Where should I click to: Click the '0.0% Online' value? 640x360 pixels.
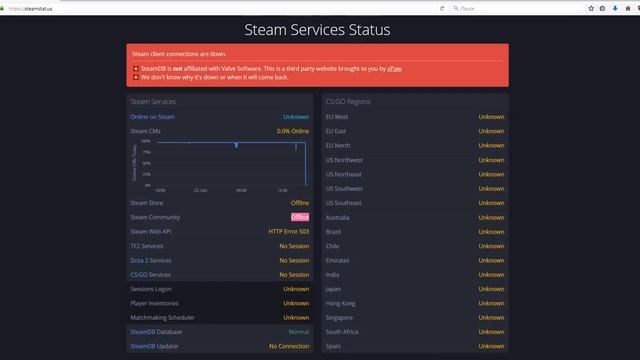tap(293, 131)
